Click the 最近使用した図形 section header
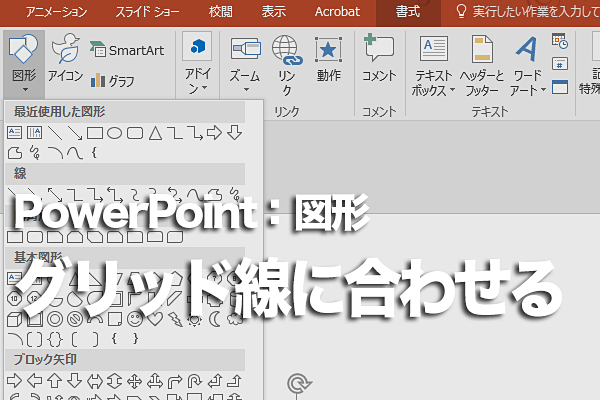This screenshot has width=600, height=400. [125, 111]
